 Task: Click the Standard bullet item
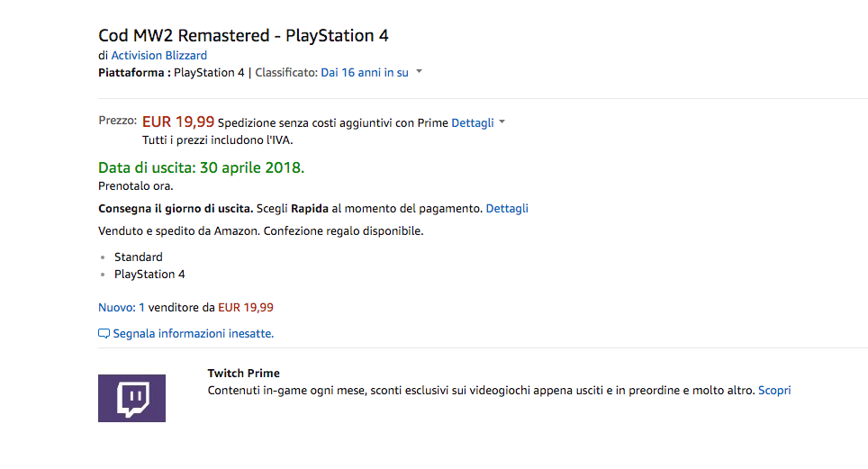point(139,257)
